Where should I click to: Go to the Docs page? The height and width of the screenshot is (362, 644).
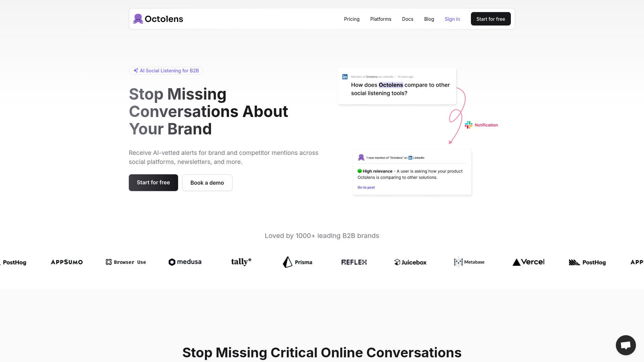pyautogui.click(x=408, y=19)
